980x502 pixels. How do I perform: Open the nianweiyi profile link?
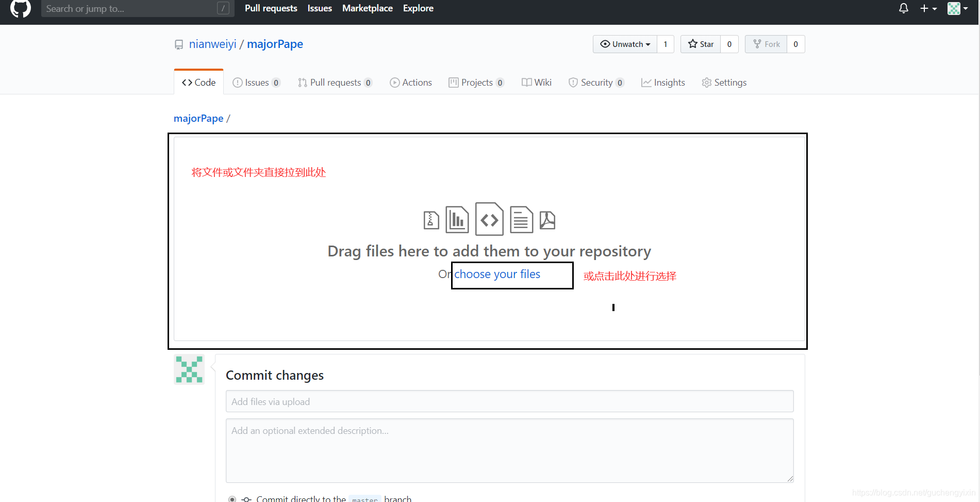212,44
